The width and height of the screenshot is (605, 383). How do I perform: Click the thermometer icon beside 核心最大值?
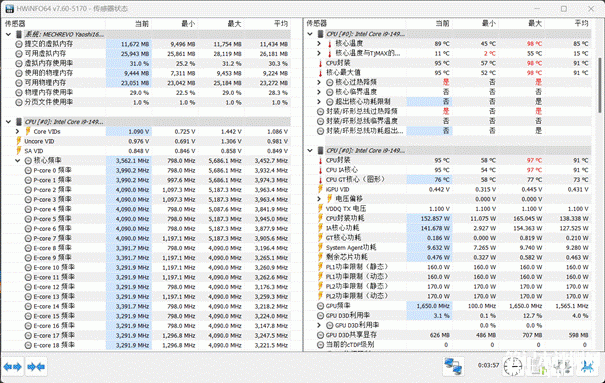[x=320, y=73]
